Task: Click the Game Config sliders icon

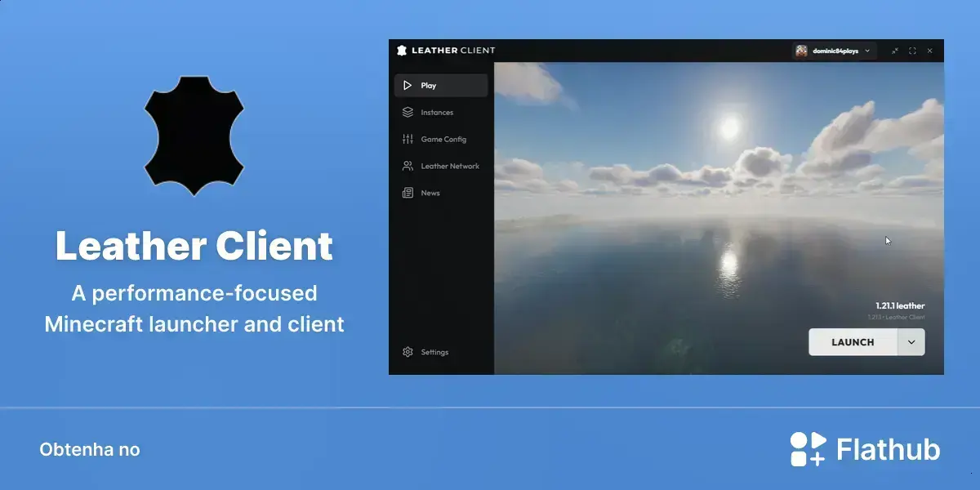Action: coord(408,140)
